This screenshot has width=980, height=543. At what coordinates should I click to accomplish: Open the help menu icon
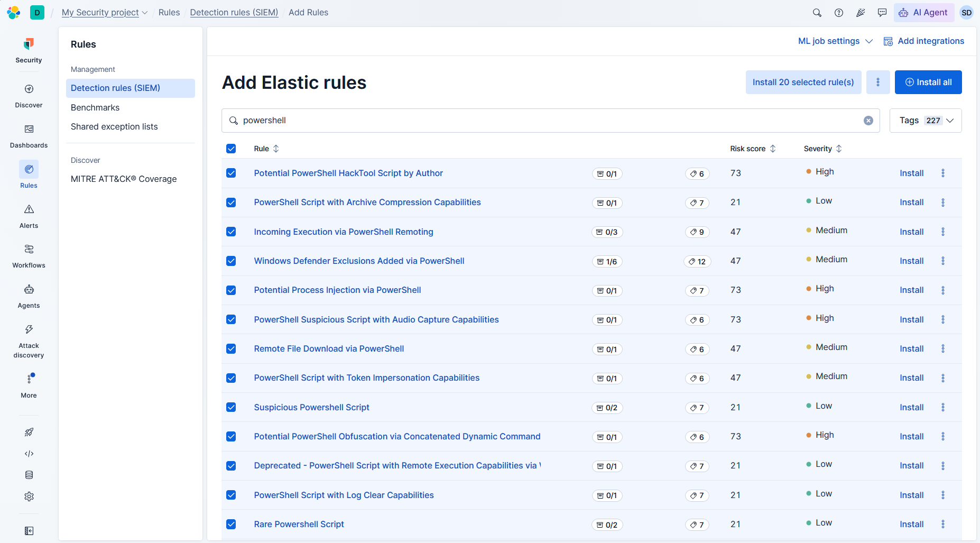pyautogui.click(x=839, y=13)
